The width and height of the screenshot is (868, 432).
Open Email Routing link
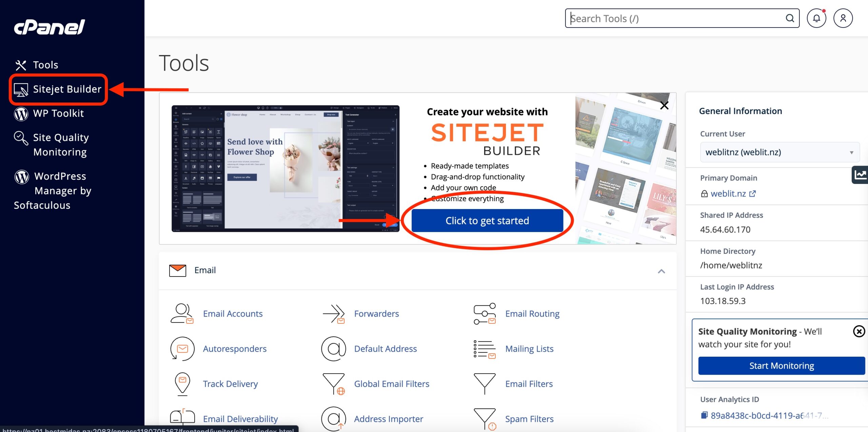click(532, 314)
